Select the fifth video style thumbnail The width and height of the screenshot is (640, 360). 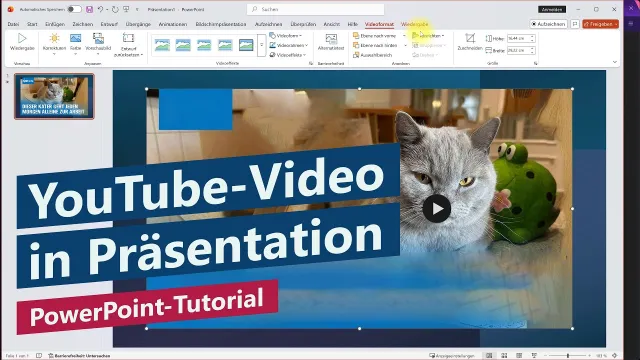pyautogui.click(x=246, y=45)
